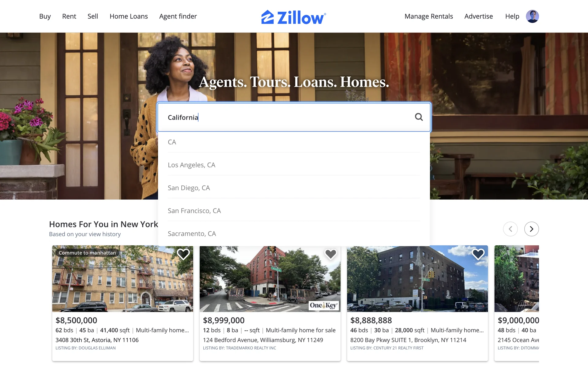Viewport: 588px width, 368px height.
Task: Open Home Loans navigation item
Action: 129,16
